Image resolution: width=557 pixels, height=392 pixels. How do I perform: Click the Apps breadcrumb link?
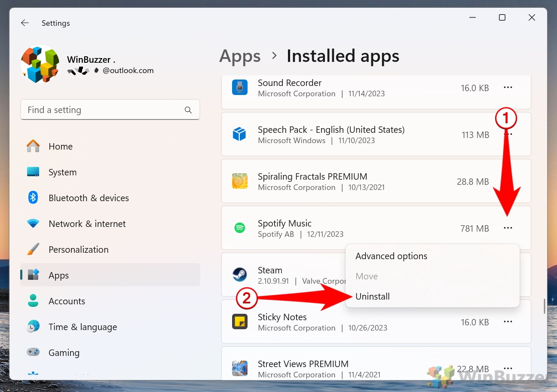240,56
